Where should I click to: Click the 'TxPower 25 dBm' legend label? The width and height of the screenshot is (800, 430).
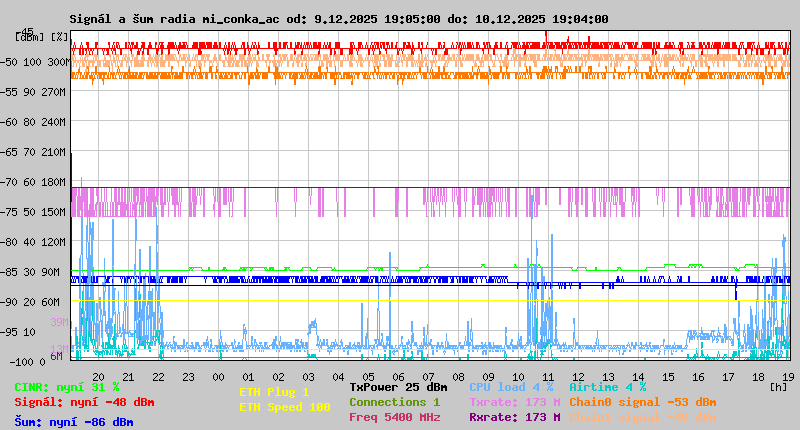[x=398, y=387]
